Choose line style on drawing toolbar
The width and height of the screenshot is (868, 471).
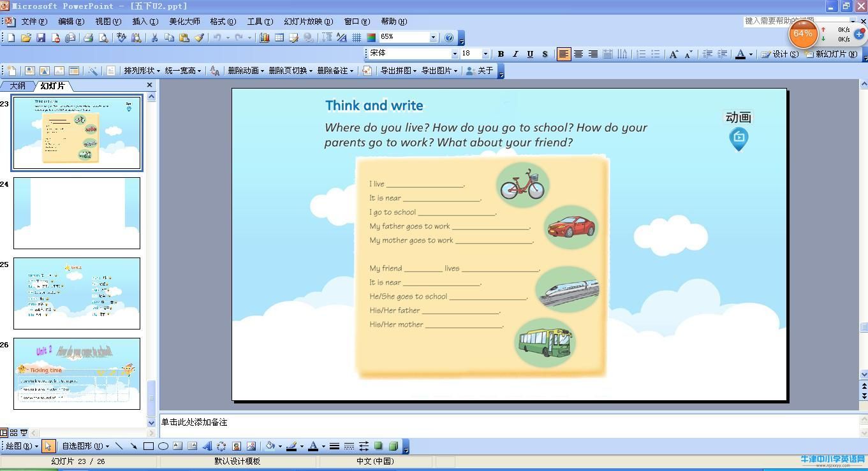pyautogui.click(x=334, y=446)
